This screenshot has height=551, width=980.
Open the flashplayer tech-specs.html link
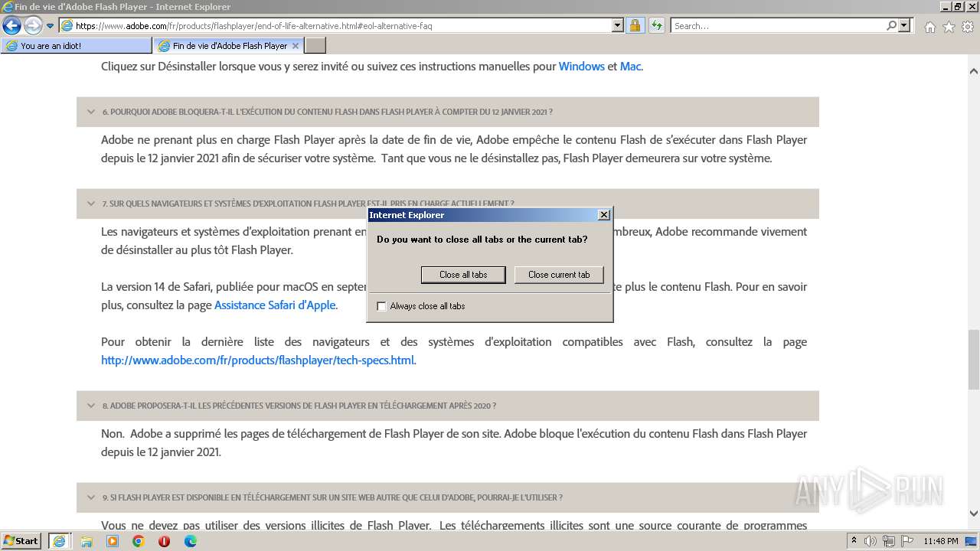coord(257,360)
